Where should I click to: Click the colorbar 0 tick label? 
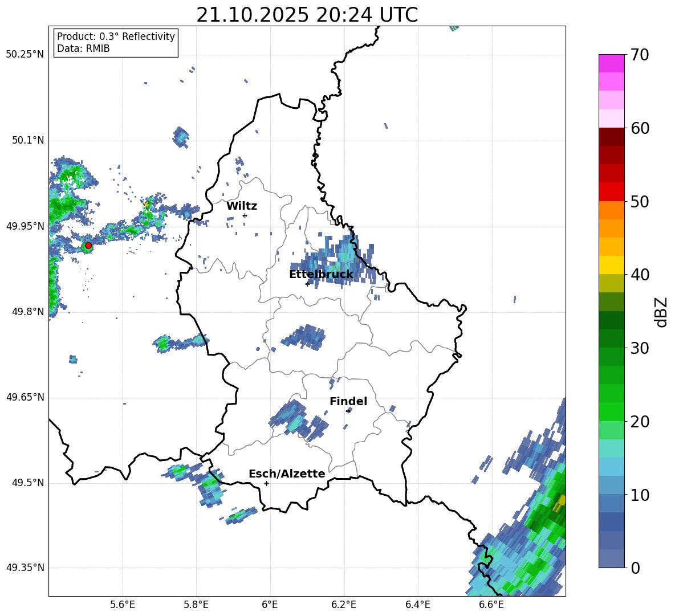click(635, 568)
